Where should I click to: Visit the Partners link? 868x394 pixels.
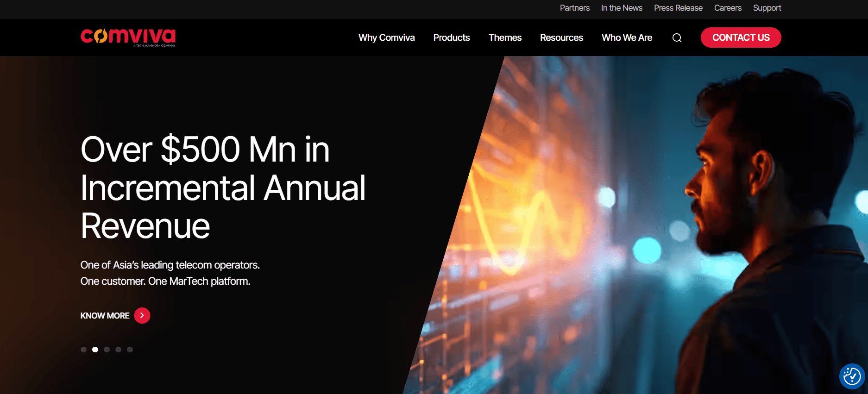pos(574,8)
